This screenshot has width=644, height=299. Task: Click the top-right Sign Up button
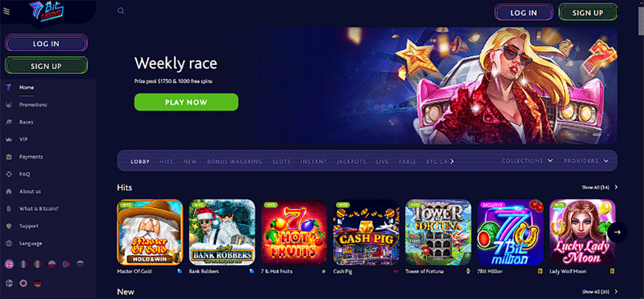coord(588,12)
